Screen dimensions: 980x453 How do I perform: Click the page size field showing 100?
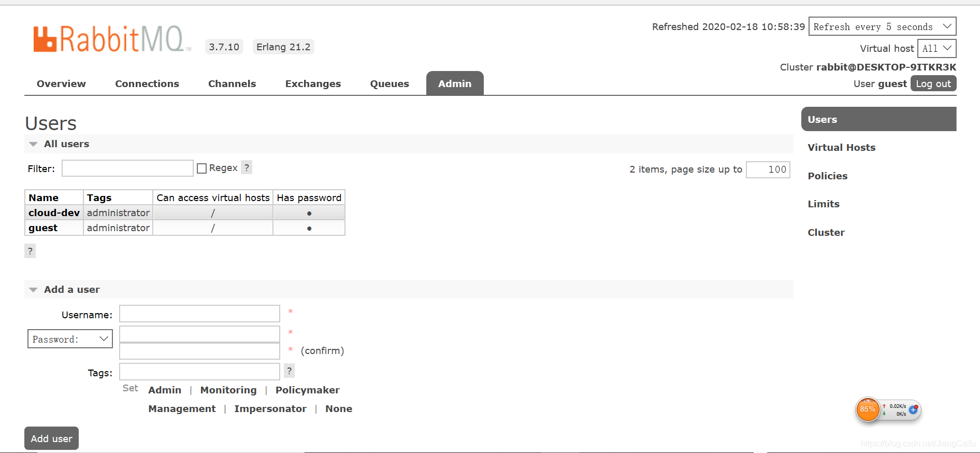[x=768, y=169]
